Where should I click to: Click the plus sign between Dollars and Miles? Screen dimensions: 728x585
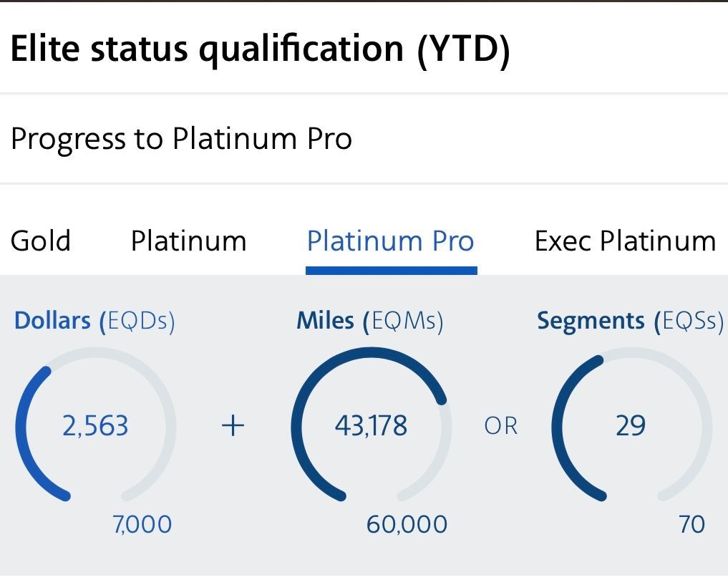pyautogui.click(x=233, y=427)
